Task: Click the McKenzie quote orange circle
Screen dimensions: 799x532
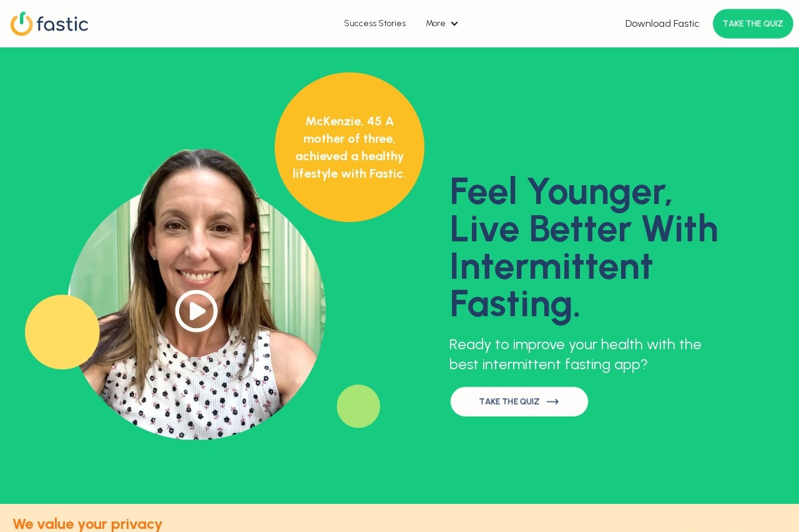Action: click(x=350, y=147)
